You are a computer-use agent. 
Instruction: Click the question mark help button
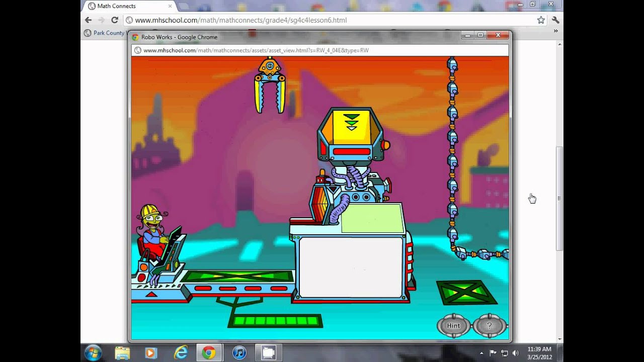click(489, 326)
